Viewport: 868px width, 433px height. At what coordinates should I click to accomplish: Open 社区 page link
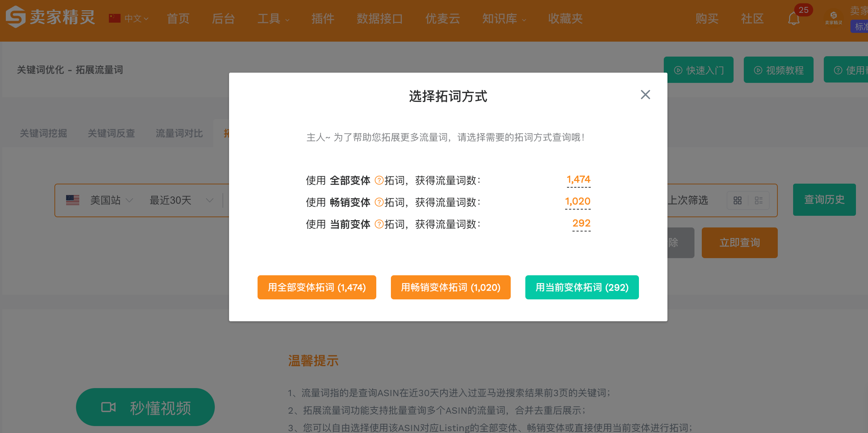click(752, 18)
